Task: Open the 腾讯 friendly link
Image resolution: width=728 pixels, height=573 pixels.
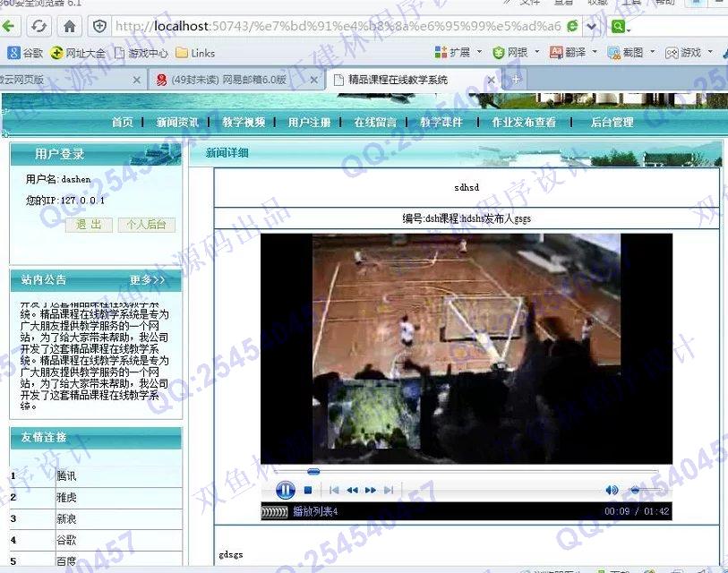Action: point(66,475)
